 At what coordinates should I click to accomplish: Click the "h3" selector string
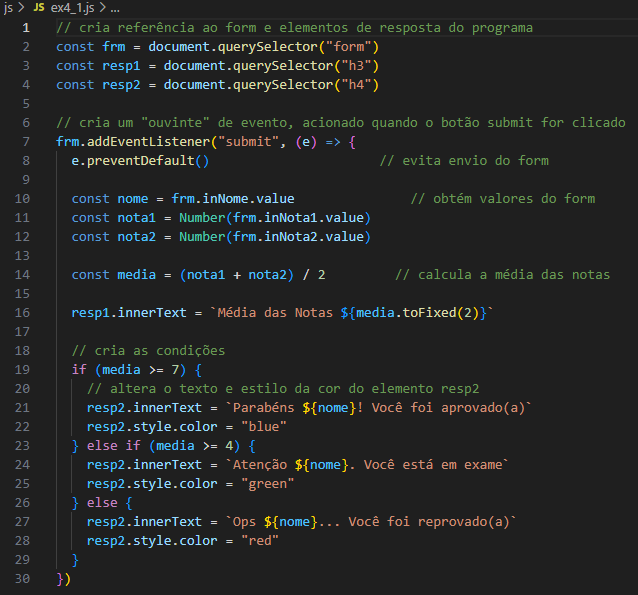356,66
